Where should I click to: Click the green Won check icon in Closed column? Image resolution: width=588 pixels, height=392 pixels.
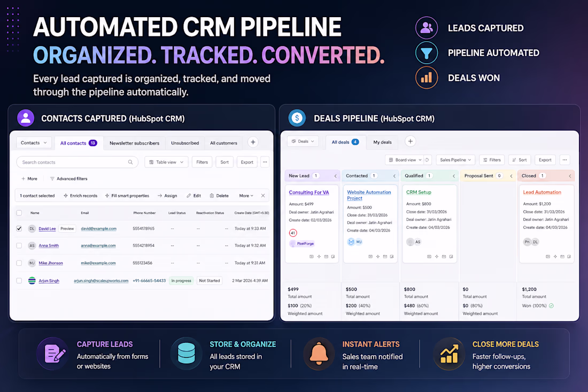click(x=552, y=306)
